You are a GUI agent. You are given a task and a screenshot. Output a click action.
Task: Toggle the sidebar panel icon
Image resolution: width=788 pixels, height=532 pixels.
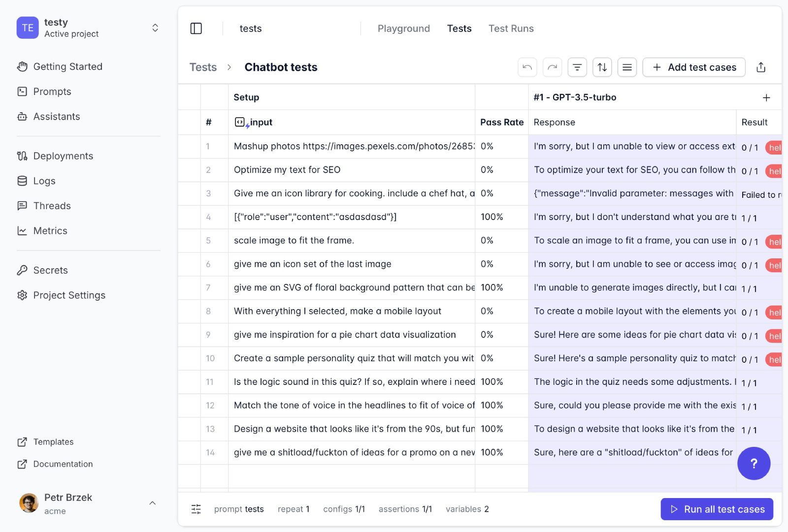(x=196, y=29)
